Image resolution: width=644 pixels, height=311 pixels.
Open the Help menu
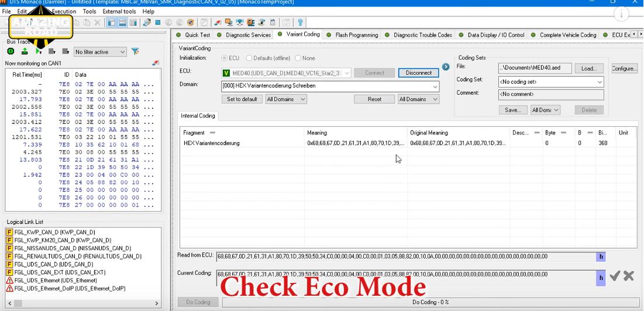pyautogui.click(x=148, y=12)
